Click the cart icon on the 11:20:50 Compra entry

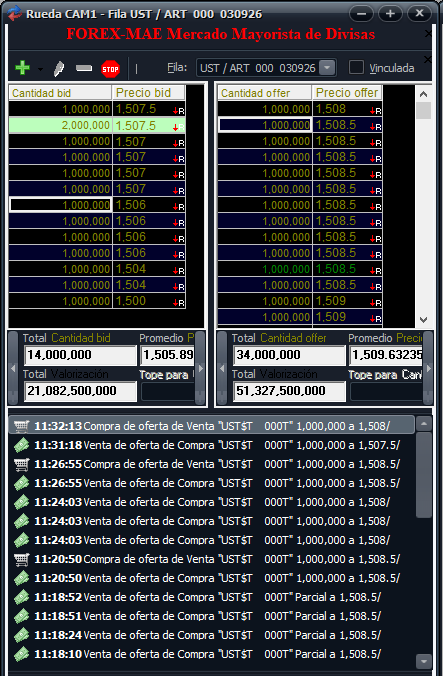point(21,559)
